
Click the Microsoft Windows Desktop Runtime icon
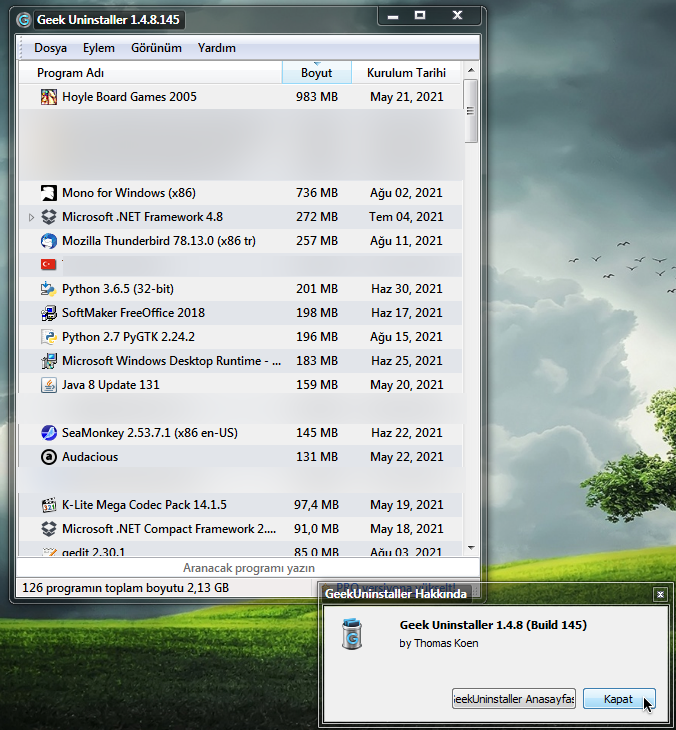click(48, 361)
